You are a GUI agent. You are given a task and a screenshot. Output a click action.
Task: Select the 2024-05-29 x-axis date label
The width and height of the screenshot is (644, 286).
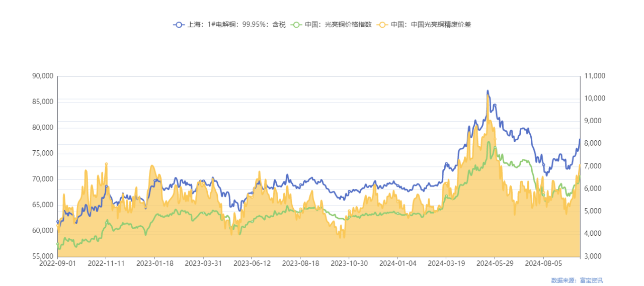tap(494, 263)
